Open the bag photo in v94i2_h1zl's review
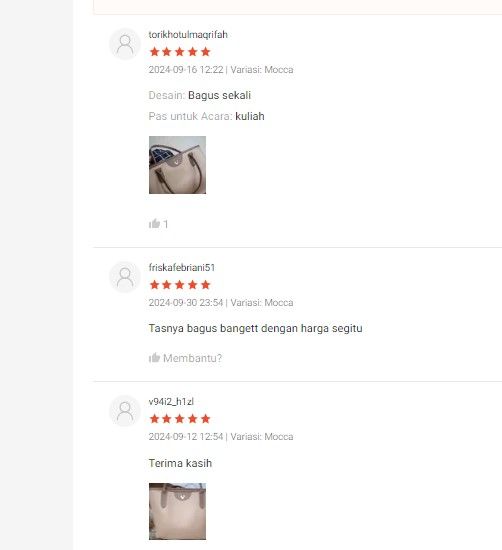This screenshot has height=550, width=502. point(178,511)
